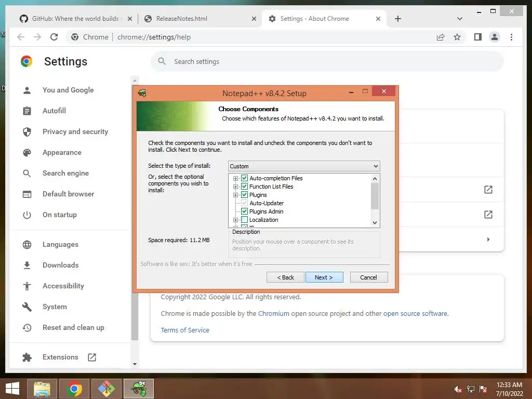
Task: Open Chromium link
Action: (x=274, y=313)
